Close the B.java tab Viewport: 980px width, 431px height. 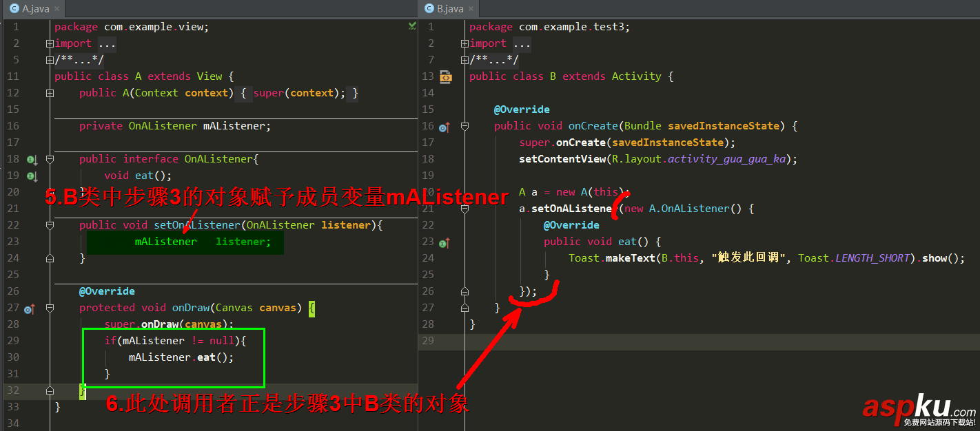(472, 10)
